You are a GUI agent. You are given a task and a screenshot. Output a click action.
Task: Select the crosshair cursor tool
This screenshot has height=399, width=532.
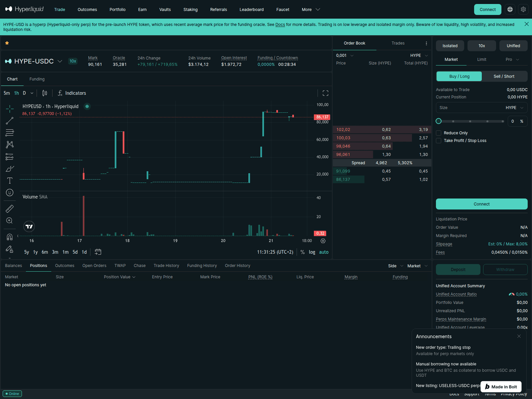(x=9, y=109)
